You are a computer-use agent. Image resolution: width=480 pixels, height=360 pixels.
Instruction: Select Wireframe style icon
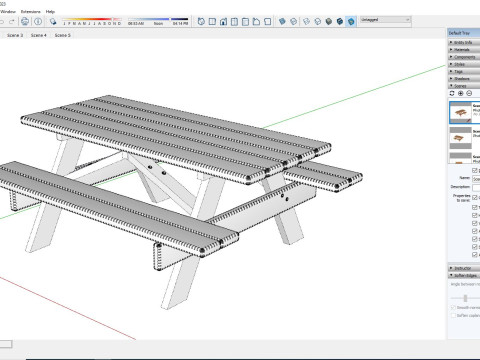tap(306, 22)
